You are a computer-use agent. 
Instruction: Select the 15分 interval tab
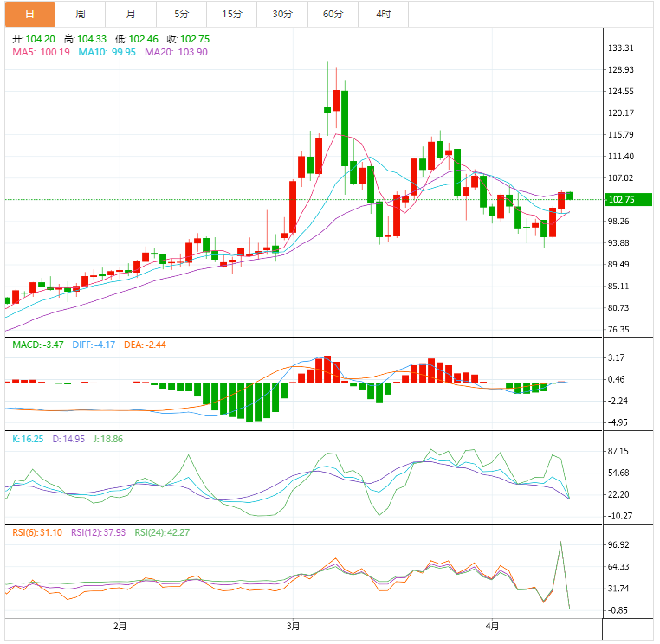231,14
